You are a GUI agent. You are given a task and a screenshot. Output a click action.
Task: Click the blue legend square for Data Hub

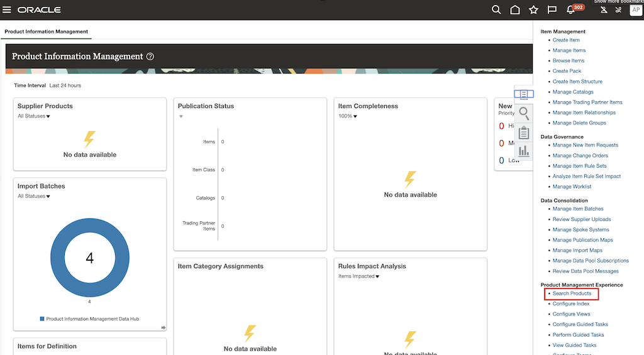[42, 319]
